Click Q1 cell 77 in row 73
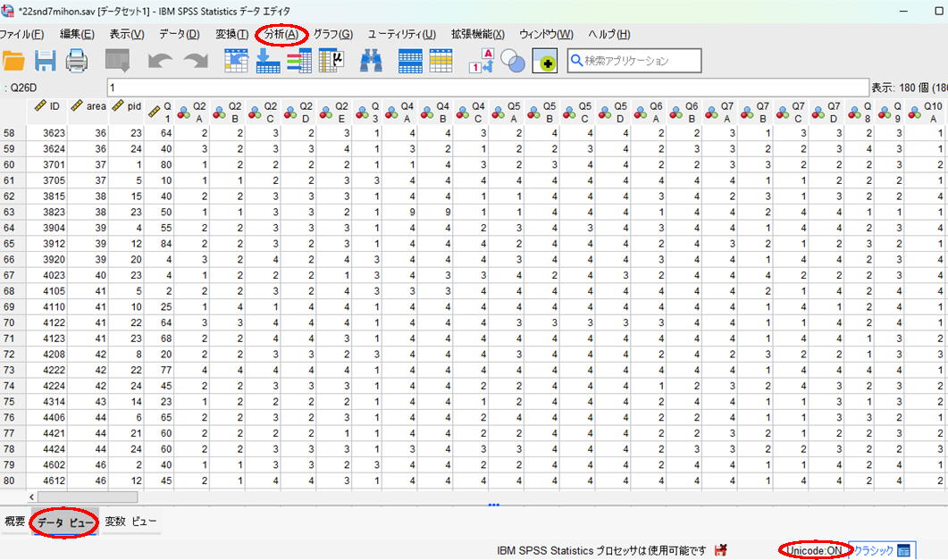The height and width of the screenshot is (560, 948). pyautogui.click(x=160, y=370)
